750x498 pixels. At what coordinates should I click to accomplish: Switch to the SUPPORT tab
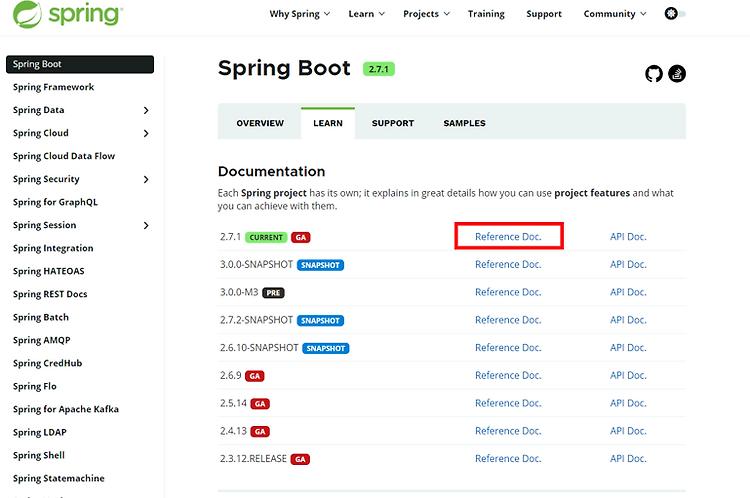click(393, 123)
